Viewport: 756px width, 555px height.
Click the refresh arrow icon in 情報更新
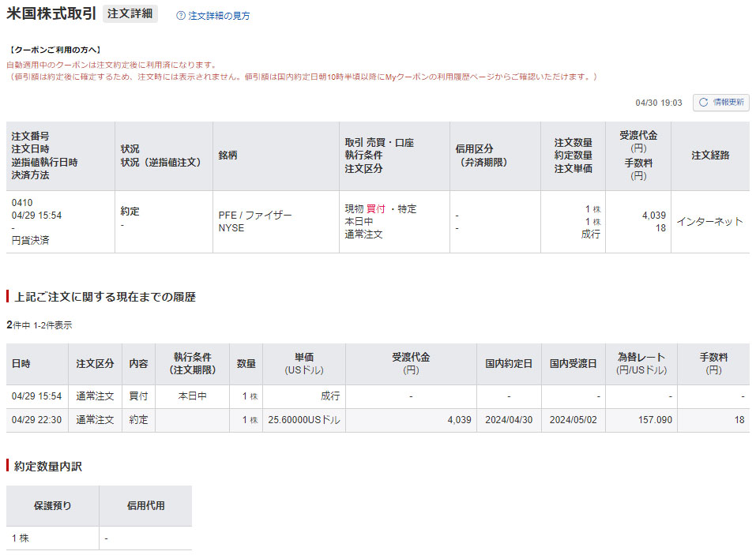point(703,103)
